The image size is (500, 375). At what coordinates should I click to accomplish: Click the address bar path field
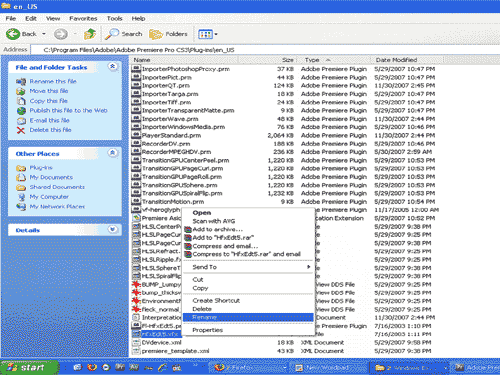(265, 50)
